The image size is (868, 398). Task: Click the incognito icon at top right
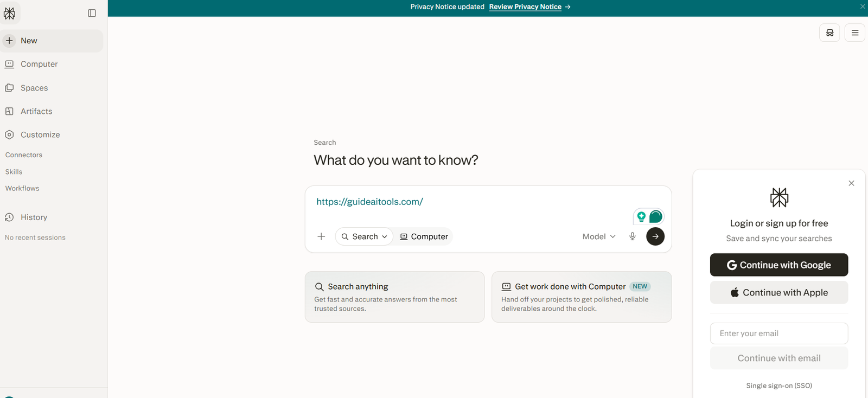click(x=829, y=33)
